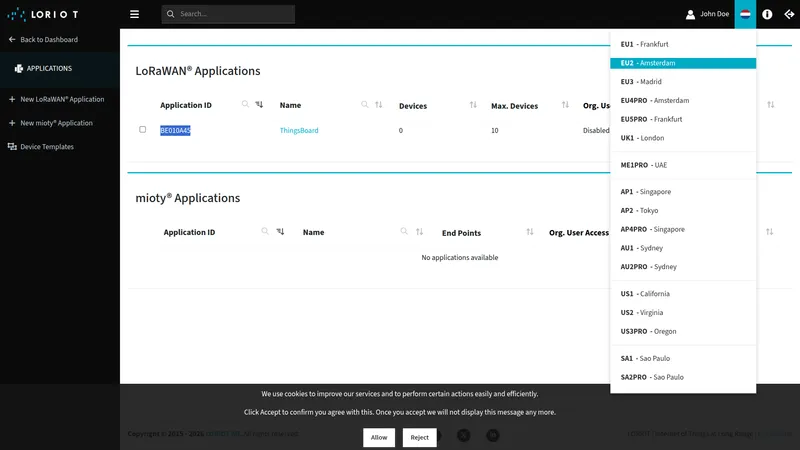This screenshot has height=450, width=800.
Task: Search LoRaWAN Name column
Action: point(364,104)
